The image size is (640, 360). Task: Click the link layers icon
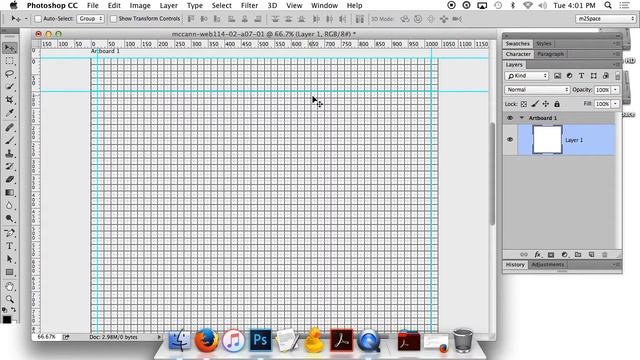pyautogui.click(x=524, y=255)
